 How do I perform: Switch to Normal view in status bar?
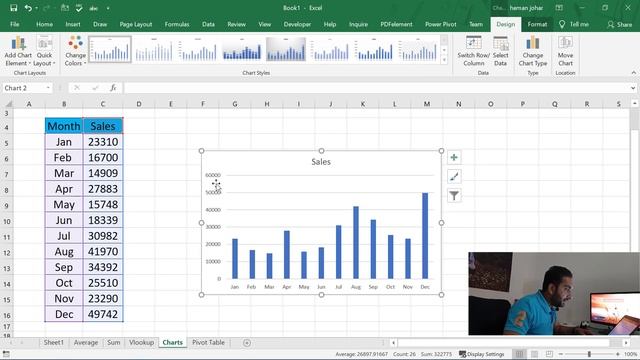(519, 354)
